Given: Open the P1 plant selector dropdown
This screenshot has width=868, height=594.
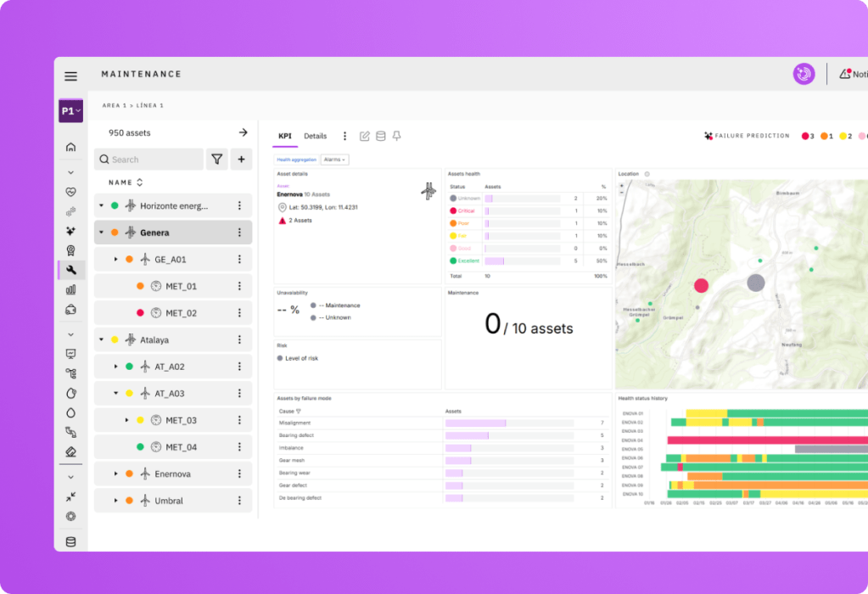Looking at the screenshot, I should [x=70, y=111].
